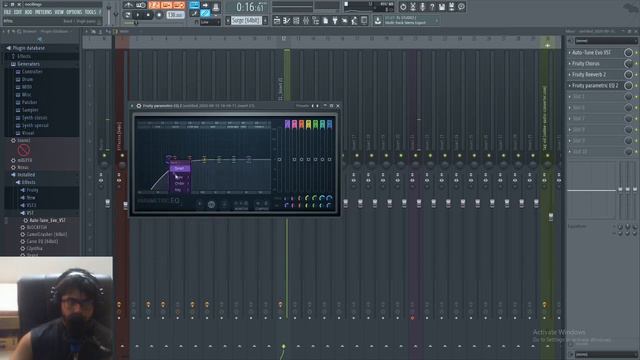Screen dimensions: 640x360
Task: Toggle the orange loop recording icon
Action: [x=179, y=5]
